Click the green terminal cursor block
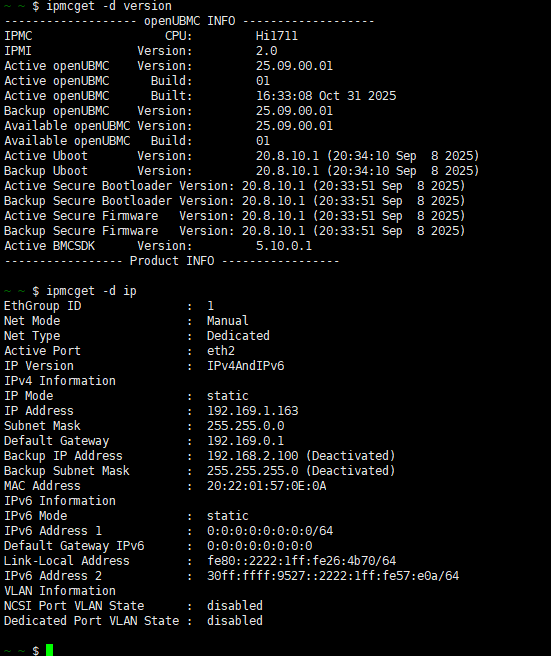The image size is (551, 656). coord(49,650)
